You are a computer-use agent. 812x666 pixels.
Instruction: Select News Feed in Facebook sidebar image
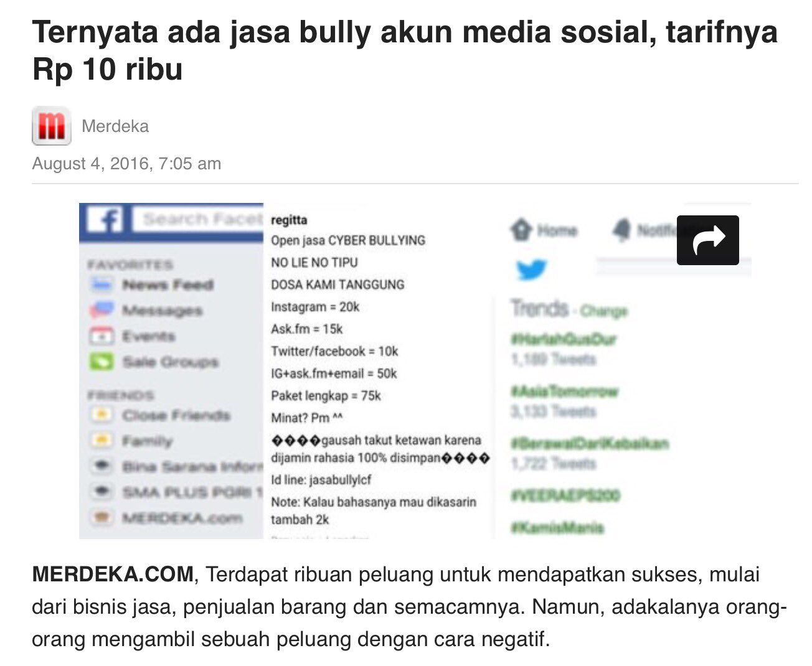168,285
